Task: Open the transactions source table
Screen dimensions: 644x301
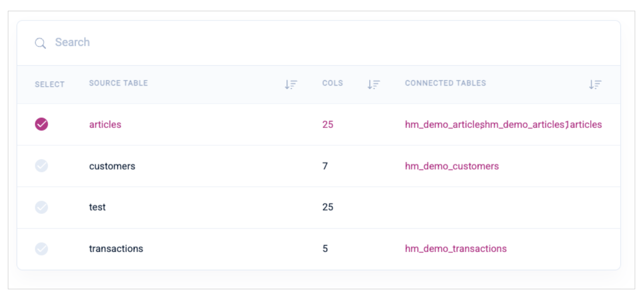Action: point(116,249)
